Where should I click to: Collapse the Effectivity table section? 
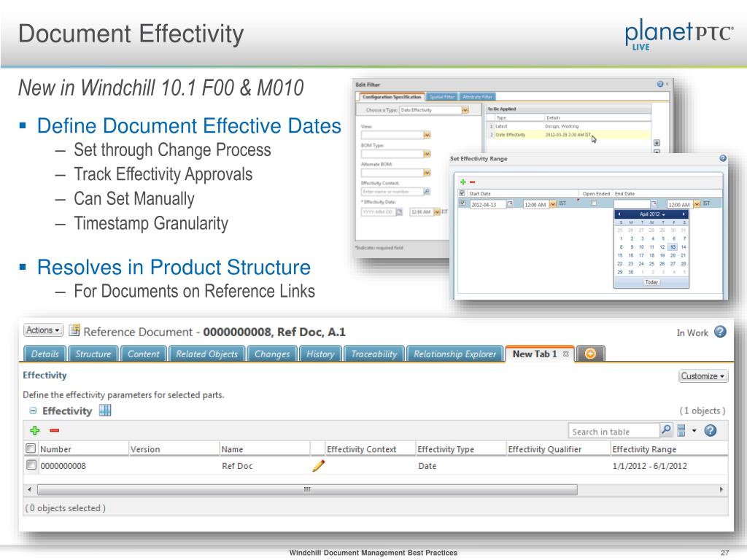point(33,411)
